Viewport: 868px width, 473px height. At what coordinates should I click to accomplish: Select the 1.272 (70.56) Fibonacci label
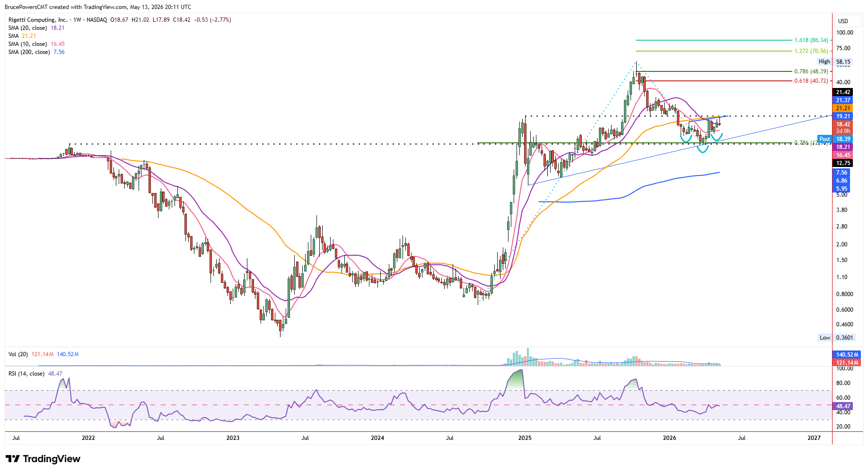811,51
